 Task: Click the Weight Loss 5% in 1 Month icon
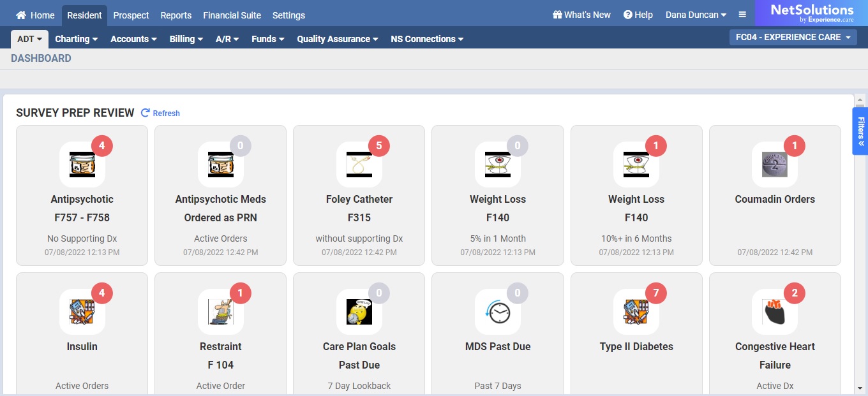498,164
